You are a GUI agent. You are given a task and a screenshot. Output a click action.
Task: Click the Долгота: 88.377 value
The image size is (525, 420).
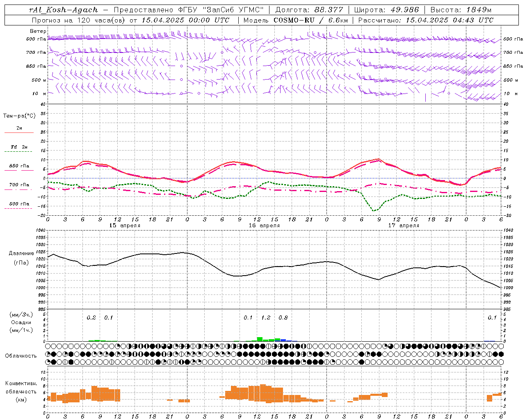tap(309, 10)
